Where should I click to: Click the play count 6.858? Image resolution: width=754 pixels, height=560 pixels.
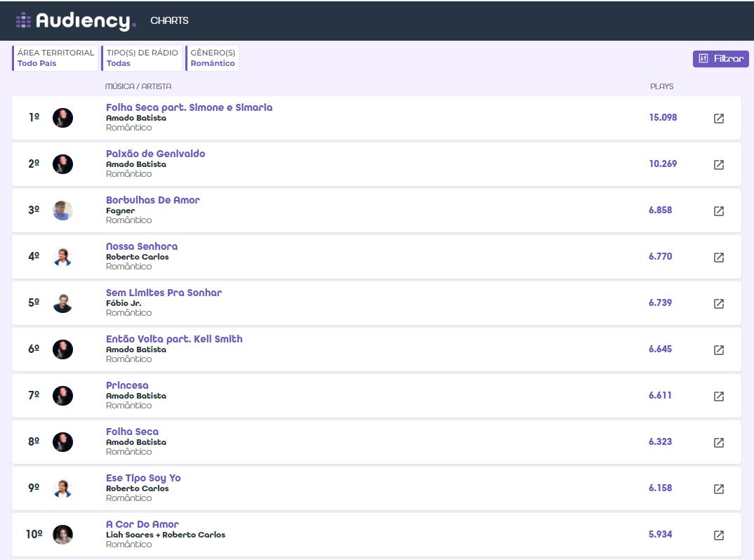point(660,210)
